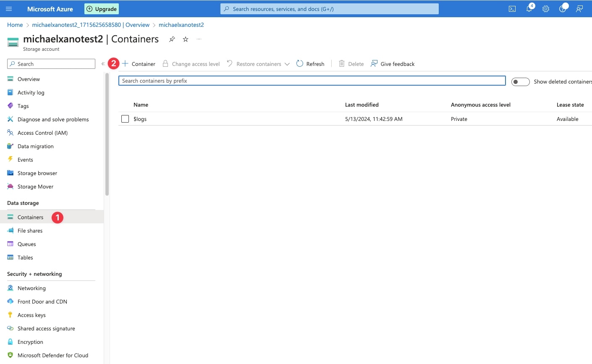
Task: Open the more options ellipsis near title
Action: [x=199, y=39]
